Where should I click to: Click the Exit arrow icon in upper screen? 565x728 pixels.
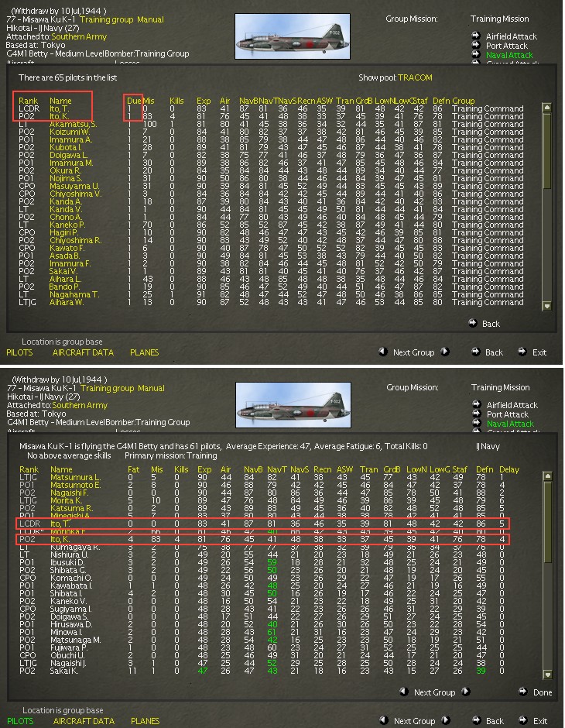(x=522, y=352)
